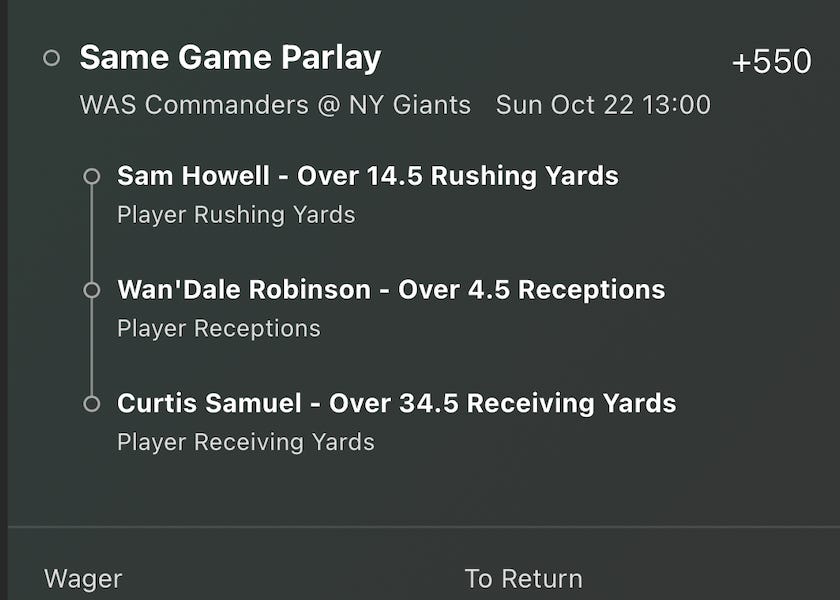840x600 pixels.
Task: Select the Sun Oct 22 13:00 game time
Action: click(x=606, y=104)
